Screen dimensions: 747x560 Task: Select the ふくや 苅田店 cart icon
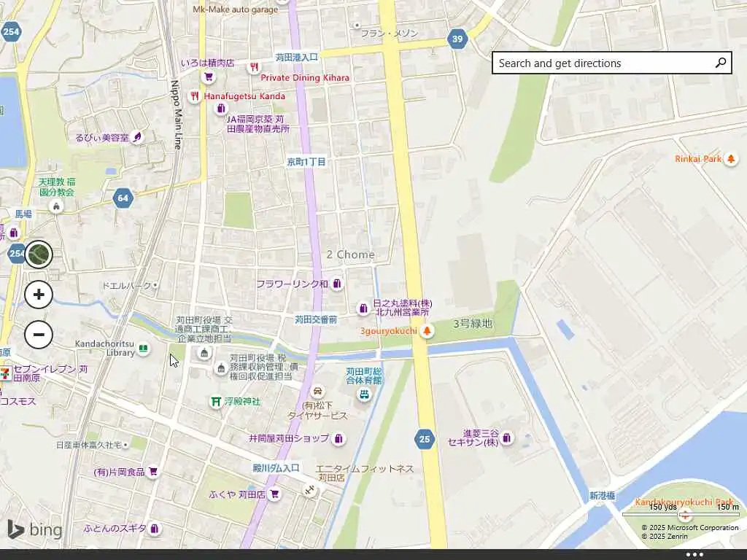point(274,494)
